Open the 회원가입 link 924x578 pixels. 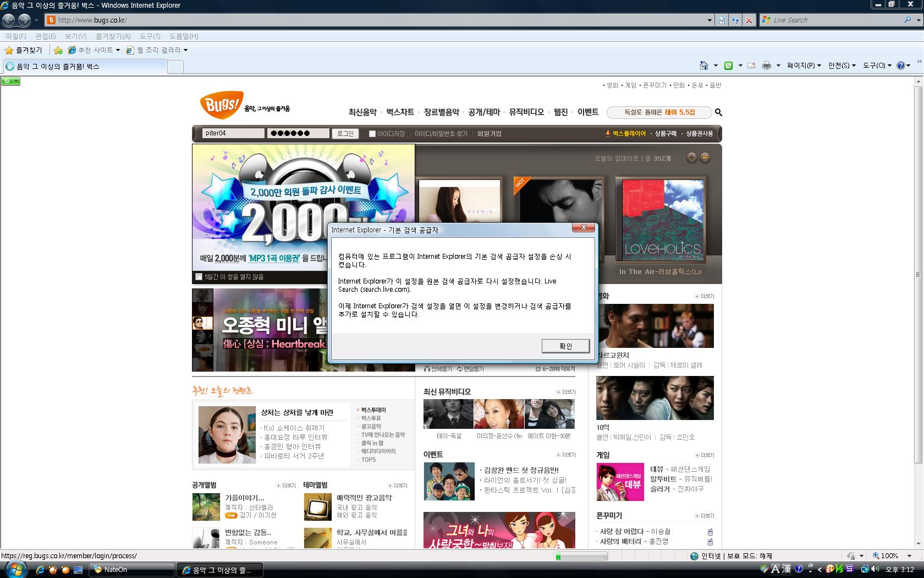click(x=489, y=134)
